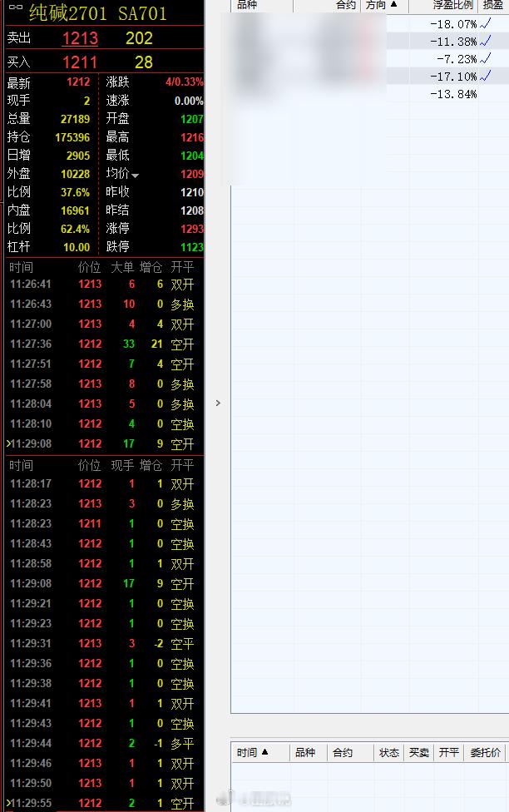Select tick row at 11:29:31 空平
Screen dimensions: 509x812
(104, 643)
